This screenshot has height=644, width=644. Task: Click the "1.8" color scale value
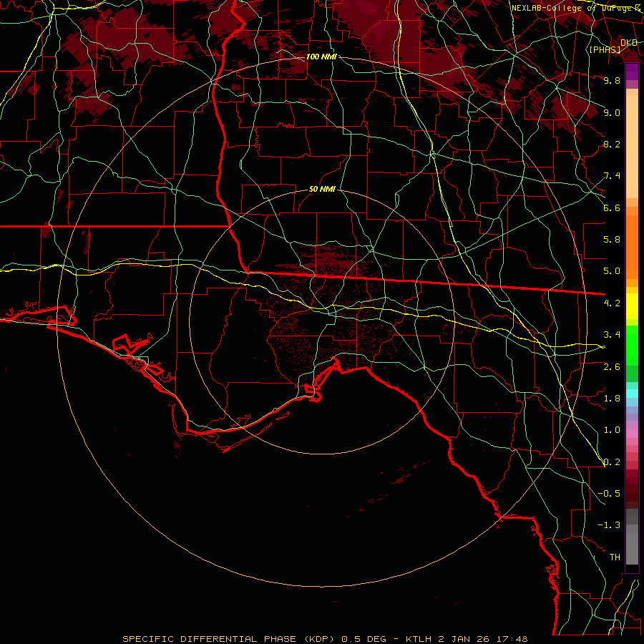click(612, 399)
